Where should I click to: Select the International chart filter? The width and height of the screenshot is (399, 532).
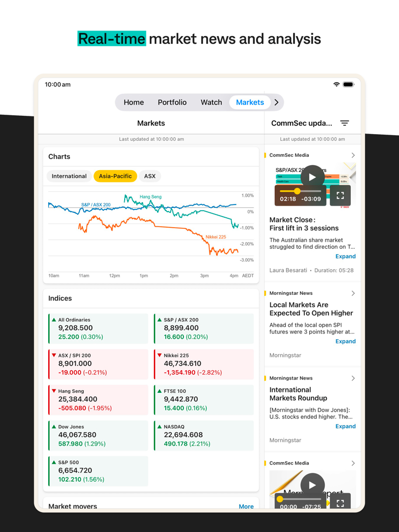[69, 176]
